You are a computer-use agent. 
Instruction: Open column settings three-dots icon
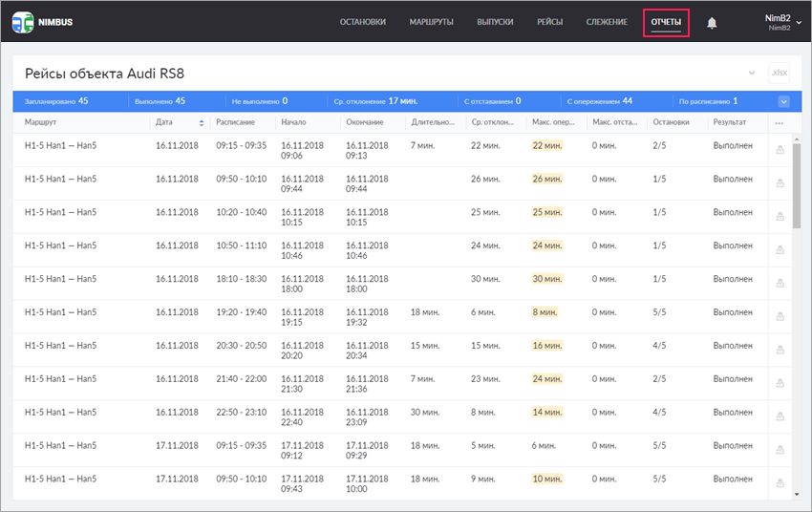coord(780,123)
